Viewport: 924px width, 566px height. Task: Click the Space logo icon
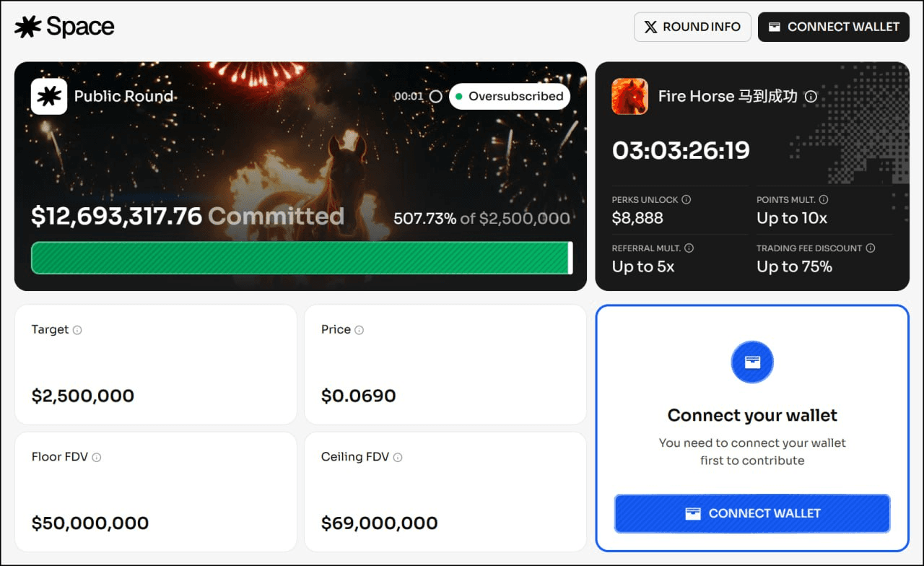[x=28, y=27]
